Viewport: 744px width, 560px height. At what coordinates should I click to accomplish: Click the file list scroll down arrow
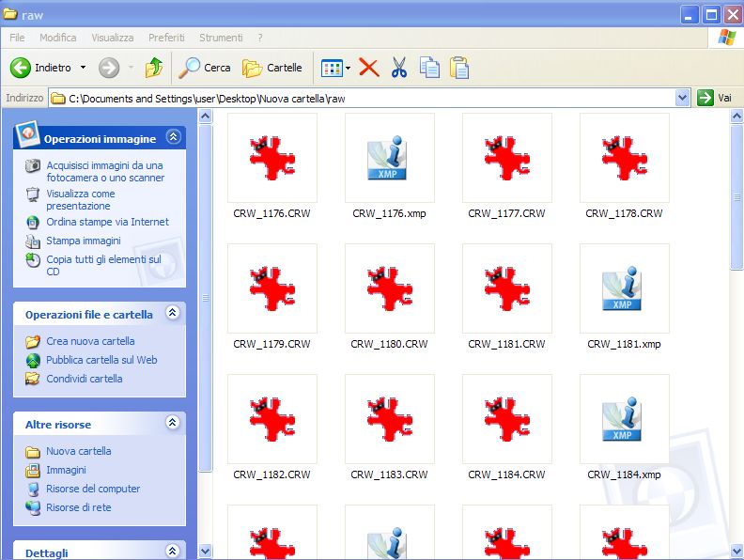click(x=736, y=552)
